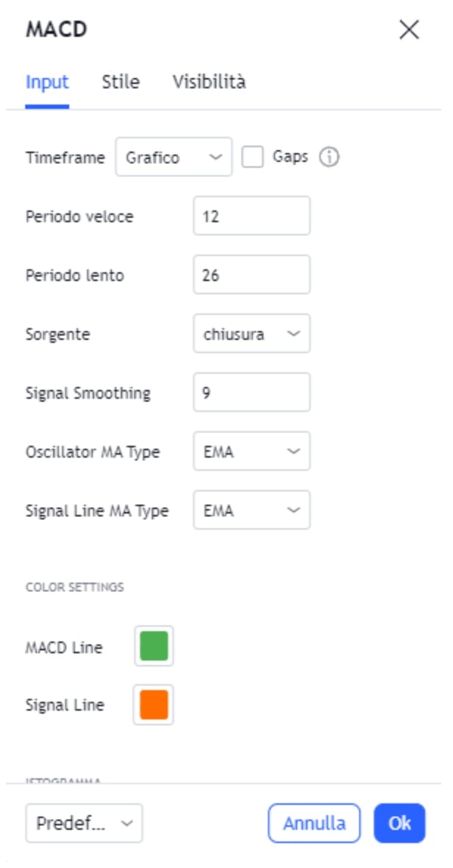This screenshot has height=868, width=453.
Task: Expand the Sorgente chiusura dropdown
Action: pos(252,334)
